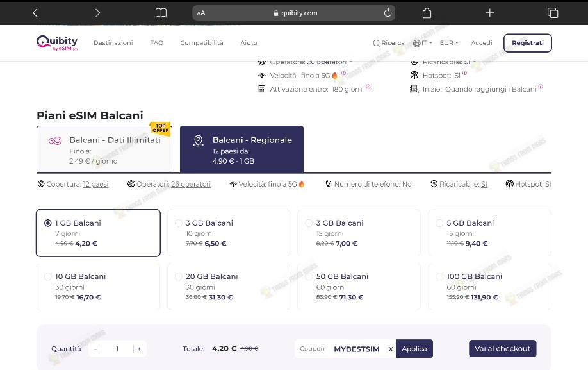Click the Quibity logo
Image resolution: width=588 pixels, height=370 pixels.
(57, 43)
